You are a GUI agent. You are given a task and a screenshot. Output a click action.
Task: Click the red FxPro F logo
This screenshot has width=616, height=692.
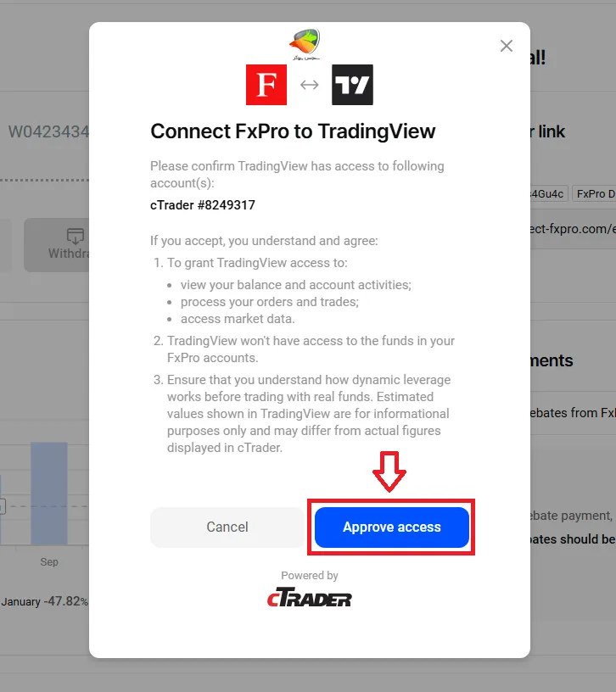[266, 85]
